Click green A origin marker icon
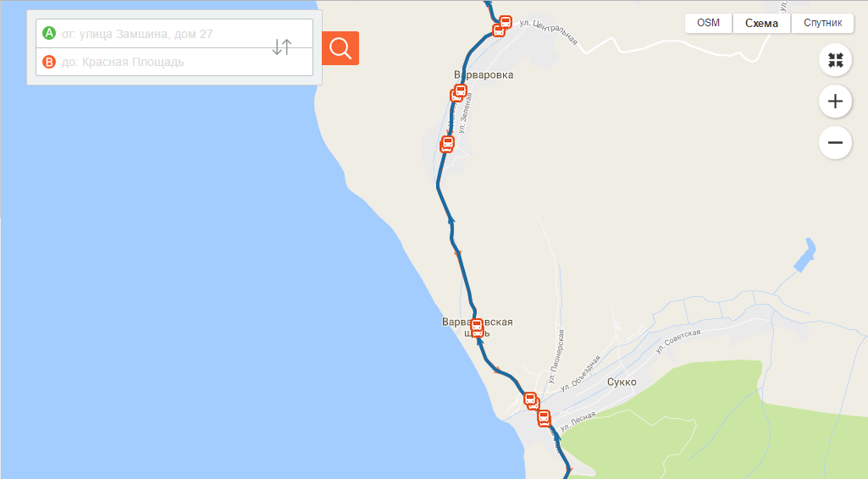Screen dimensions: 868x479 tap(49, 33)
